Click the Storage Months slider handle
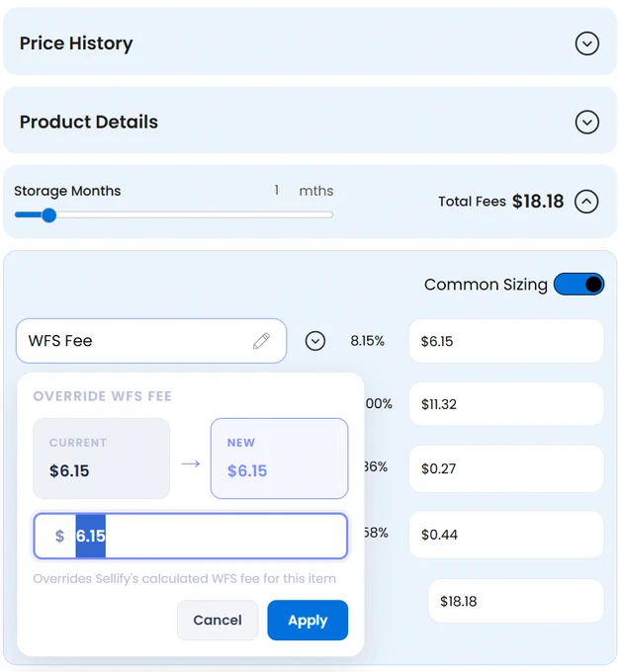Screen dimensions: 621x672 tap(49, 215)
